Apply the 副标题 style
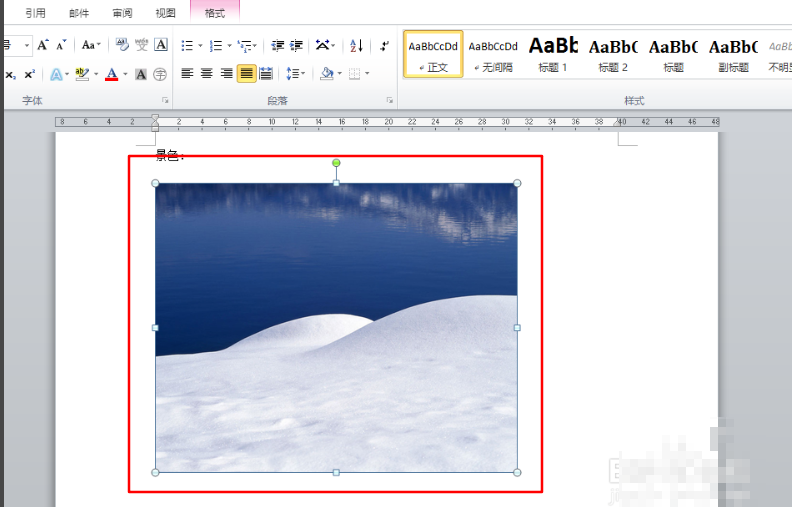Image resolution: width=792 pixels, height=507 pixels. [x=733, y=54]
